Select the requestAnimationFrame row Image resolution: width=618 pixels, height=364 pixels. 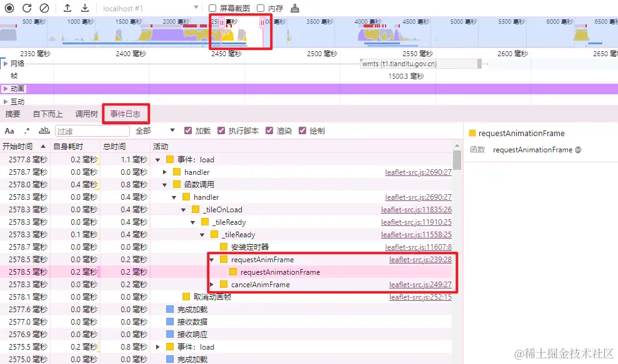(x=226, y=272)
